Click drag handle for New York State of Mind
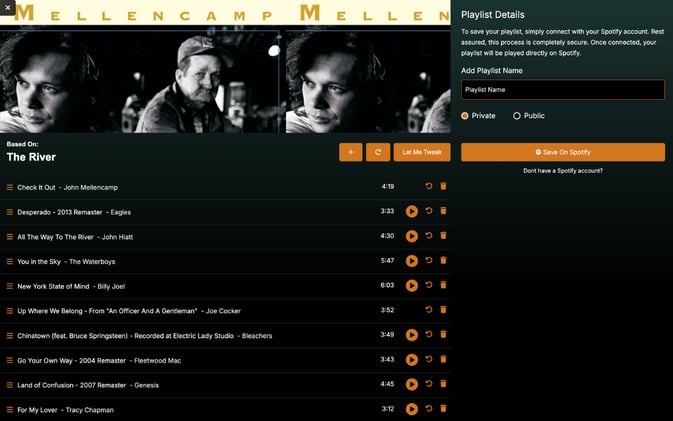 [9, 286]
